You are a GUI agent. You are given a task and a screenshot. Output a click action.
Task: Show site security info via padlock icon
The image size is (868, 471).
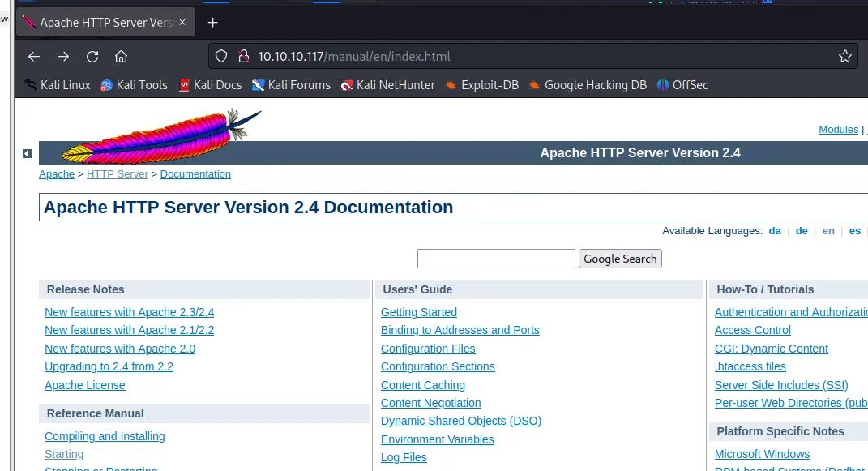[x=244, y=57]
